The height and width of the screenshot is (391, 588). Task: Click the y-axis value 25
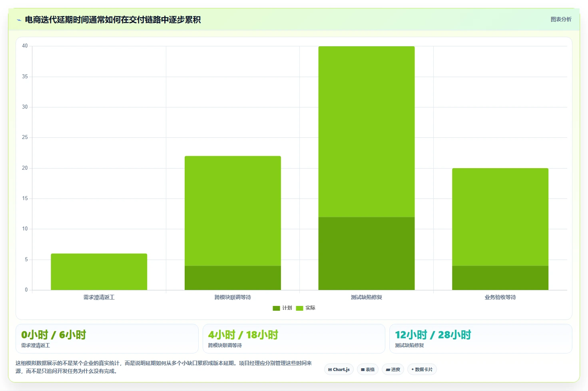25,137
